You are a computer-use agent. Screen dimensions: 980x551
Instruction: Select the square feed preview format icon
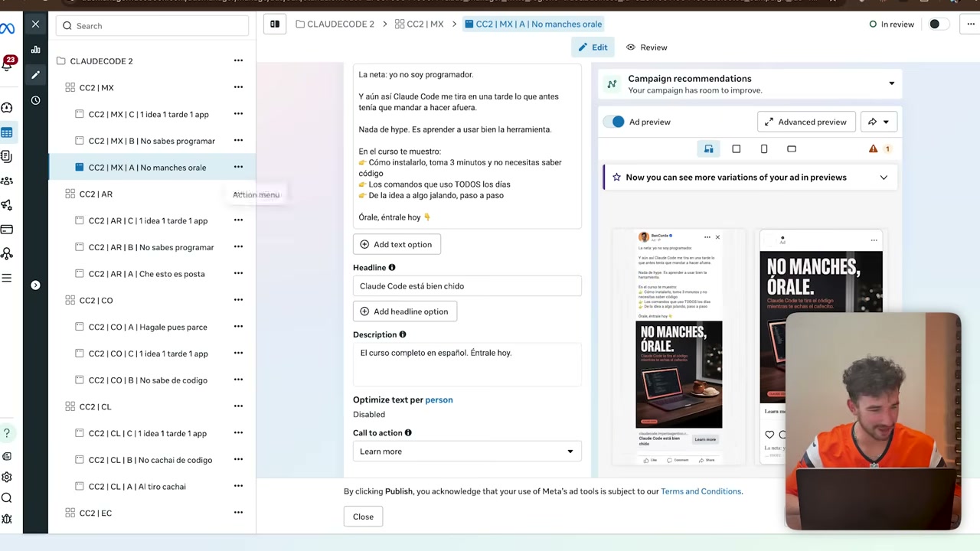[x=737, y=149]
